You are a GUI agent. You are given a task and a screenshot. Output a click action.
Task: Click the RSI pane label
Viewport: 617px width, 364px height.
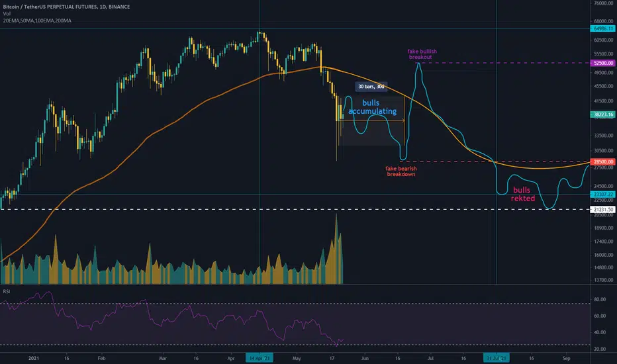point(7,292)
